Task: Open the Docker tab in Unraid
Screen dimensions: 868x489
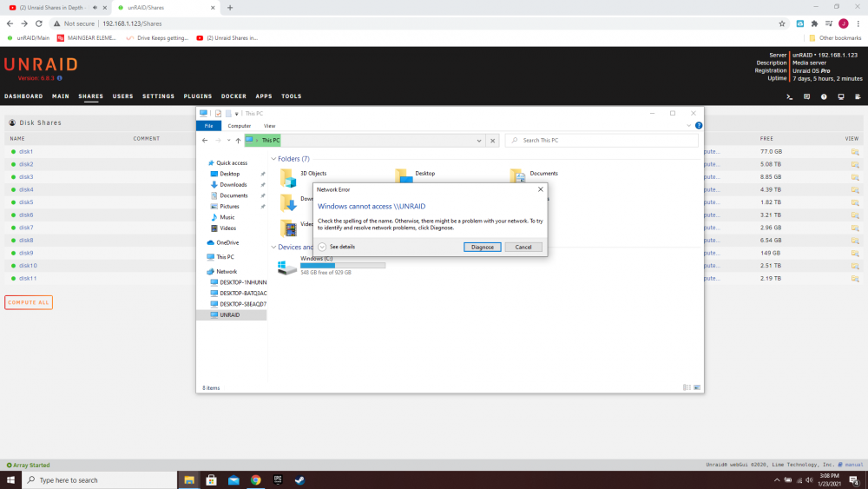Action: point(233,96)
